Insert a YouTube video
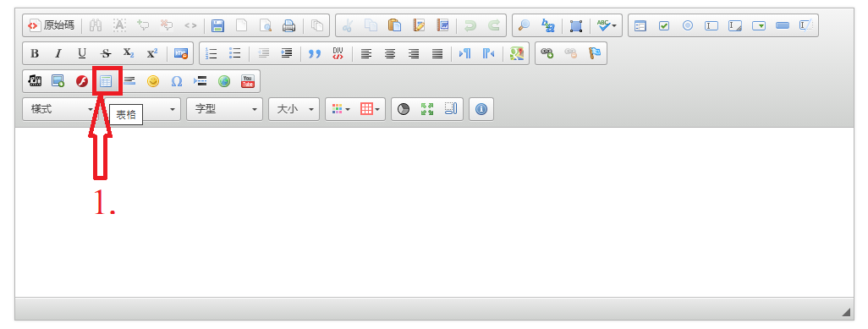The image size is (868, 329). coord(247,81)
